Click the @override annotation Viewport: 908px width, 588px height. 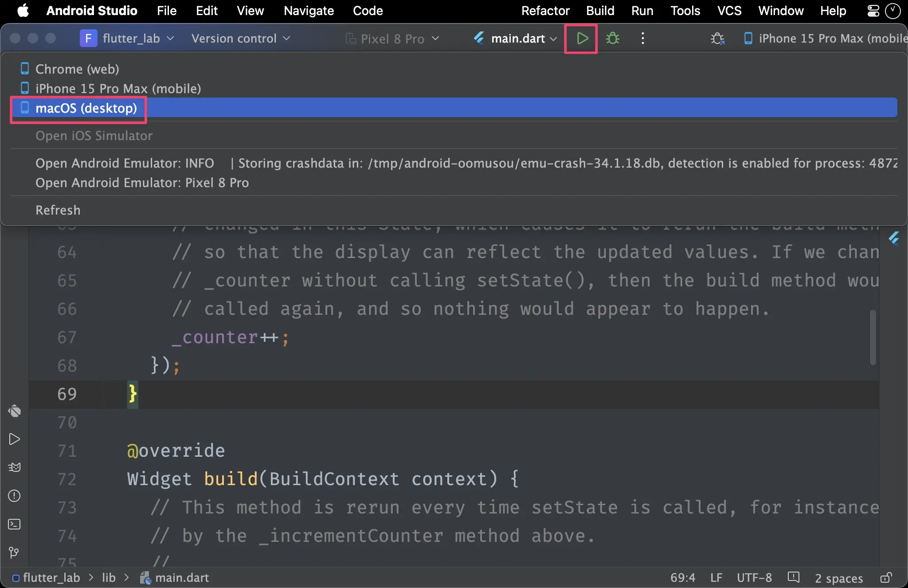(176, 451)
